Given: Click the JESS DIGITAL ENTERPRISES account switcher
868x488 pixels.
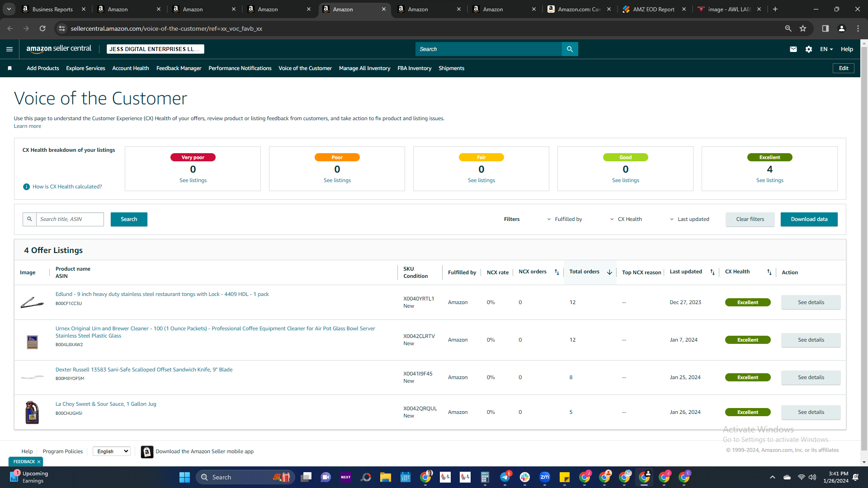Looking at the screenshot, I should [x=156, y=49].
